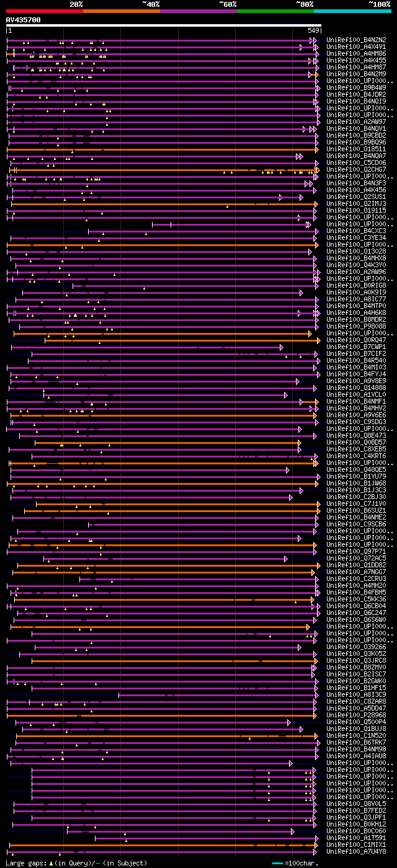
Task: Select hit label UniRef100_Q97P71
Action: (355, 551)
